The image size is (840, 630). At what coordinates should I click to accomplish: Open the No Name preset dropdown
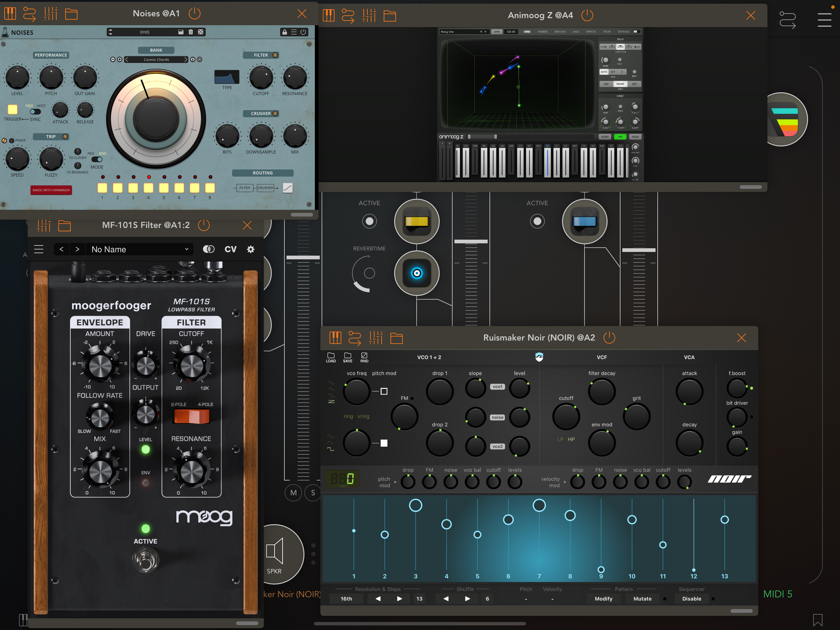pos(139,249)
